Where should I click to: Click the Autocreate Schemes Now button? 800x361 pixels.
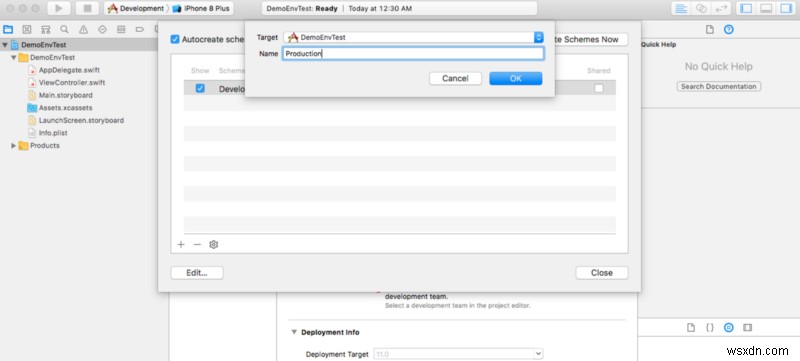click(591, 39)
